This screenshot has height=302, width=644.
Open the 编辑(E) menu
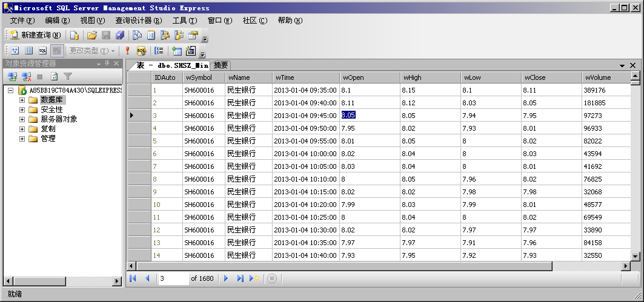(58, 21)
